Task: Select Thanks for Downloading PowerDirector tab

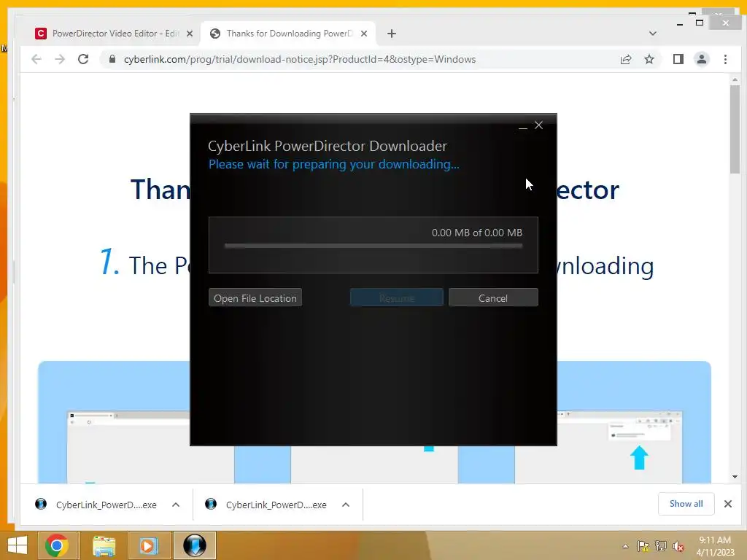Action: [x=288, y=34]
